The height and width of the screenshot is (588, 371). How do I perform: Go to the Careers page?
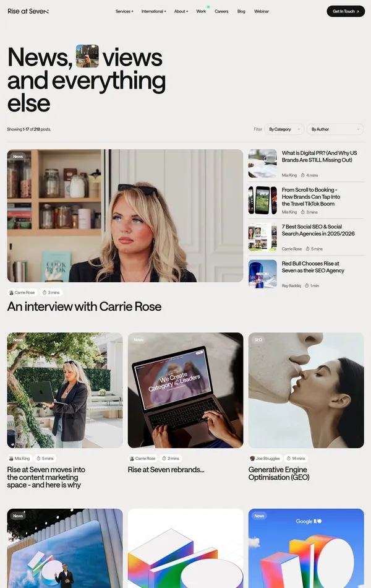221,11
